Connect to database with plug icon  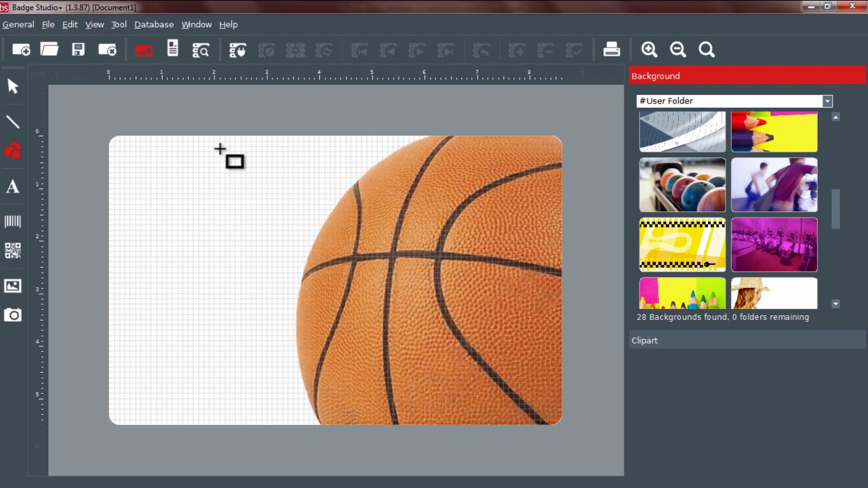(x=237, y=49)
